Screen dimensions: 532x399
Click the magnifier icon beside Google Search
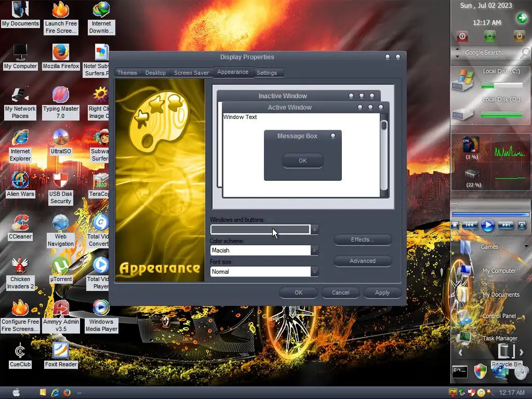[525, 52]
